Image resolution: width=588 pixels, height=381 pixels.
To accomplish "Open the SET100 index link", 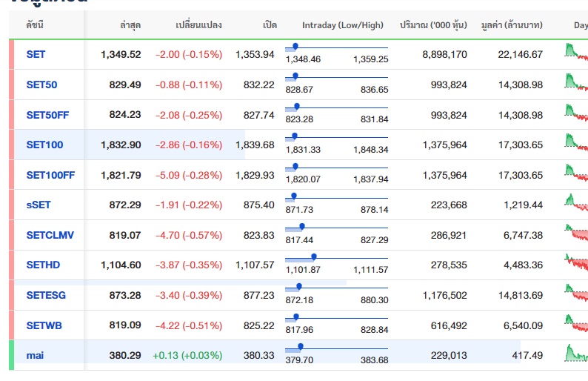I will tap(44, 145).
